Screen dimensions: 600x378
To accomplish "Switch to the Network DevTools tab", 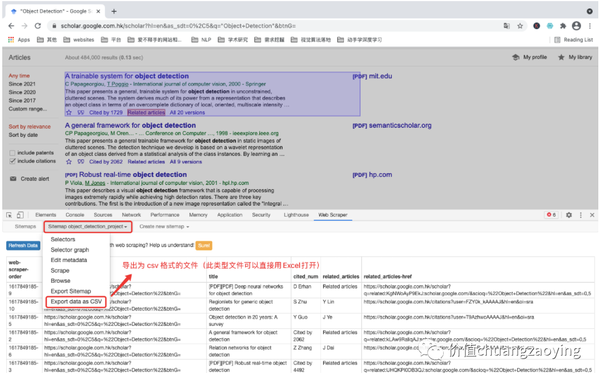I will click(131, 215).
